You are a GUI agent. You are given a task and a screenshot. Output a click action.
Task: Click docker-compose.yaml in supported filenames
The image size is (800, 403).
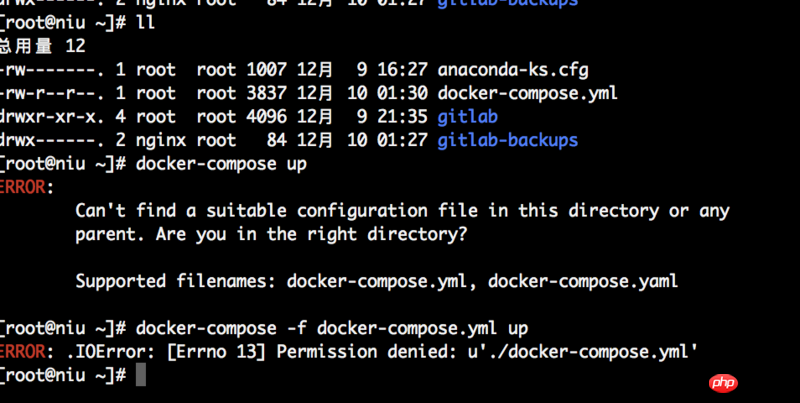pos(583,281)
